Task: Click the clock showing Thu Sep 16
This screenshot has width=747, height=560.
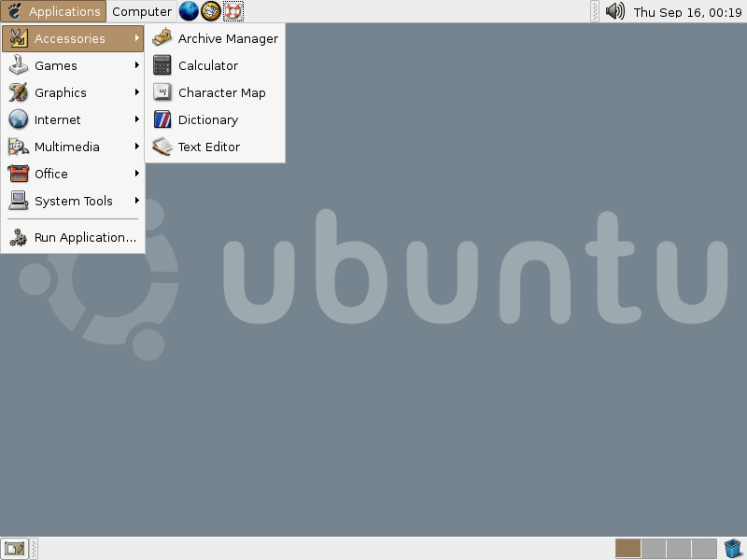Action: 687,12
